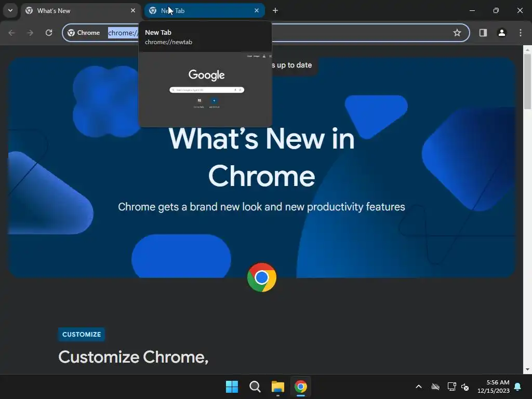The height and width of the screenshot is (399, 532).
Task: Open a new tab with plus button
Action: click(x=275, y=10)
